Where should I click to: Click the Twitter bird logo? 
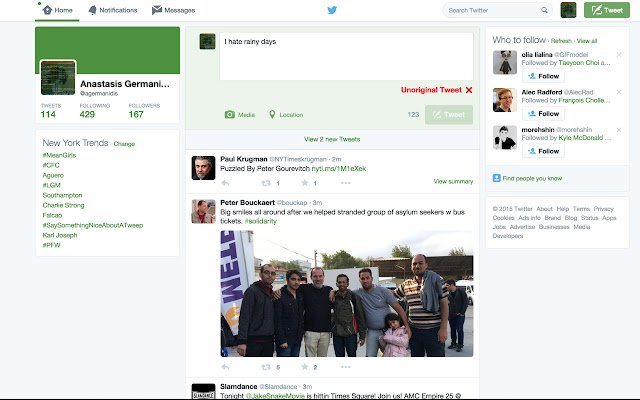coord(332,10)
